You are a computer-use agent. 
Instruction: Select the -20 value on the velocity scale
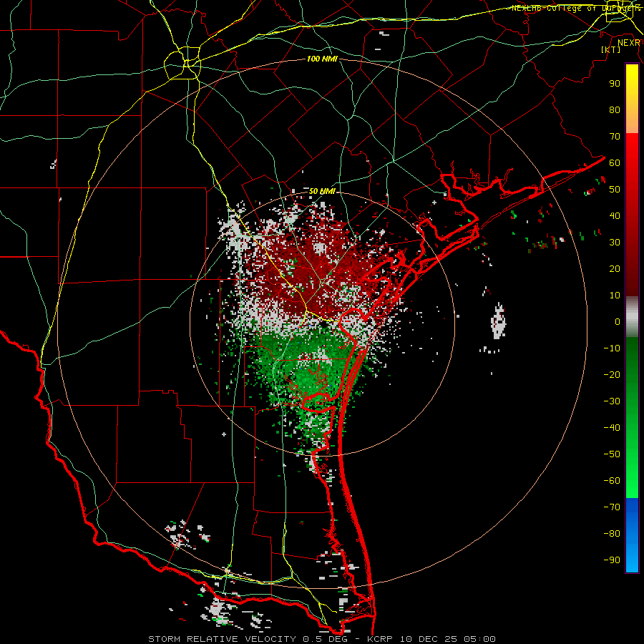tap(612, 374)
